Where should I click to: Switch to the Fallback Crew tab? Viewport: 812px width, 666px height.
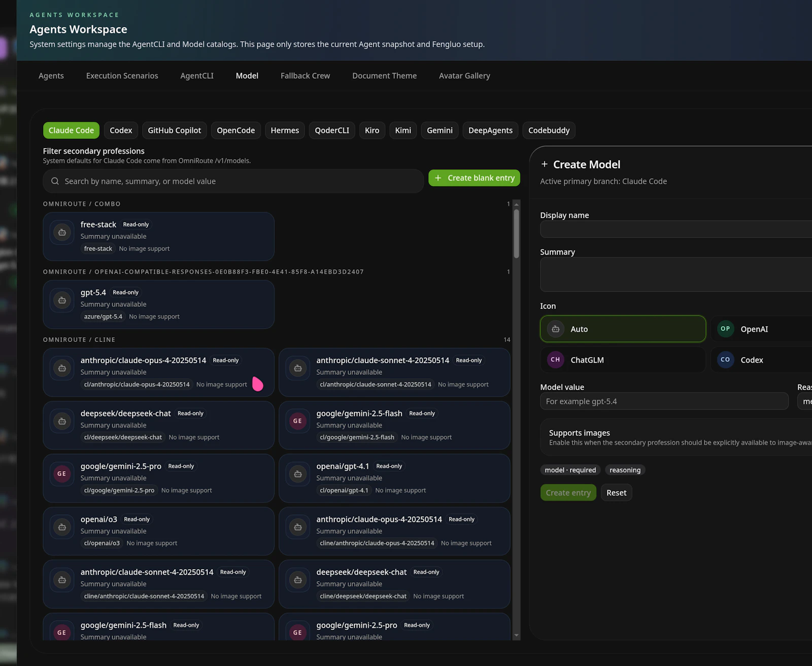tap(304, 76)
